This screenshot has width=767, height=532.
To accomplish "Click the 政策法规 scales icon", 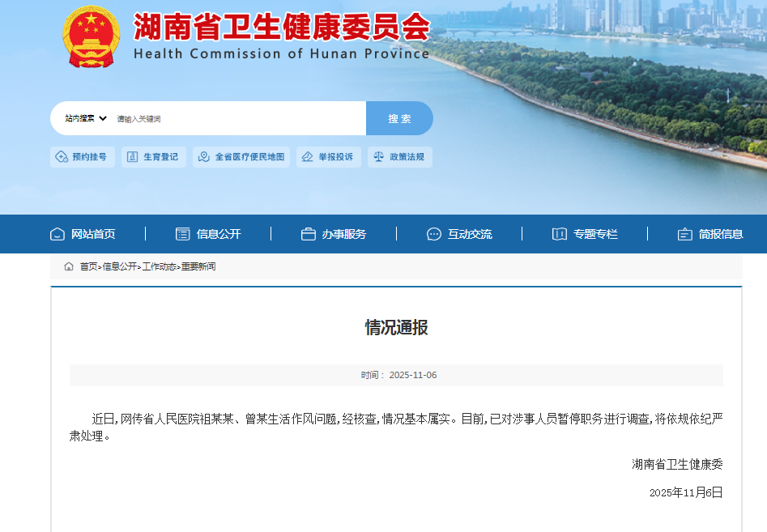I will 379,157.
